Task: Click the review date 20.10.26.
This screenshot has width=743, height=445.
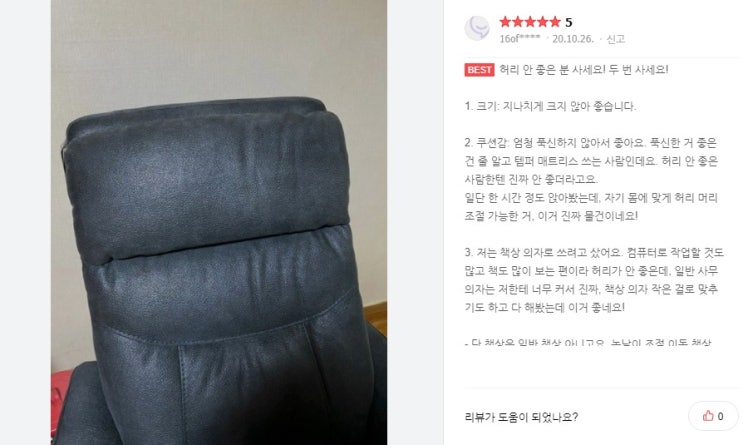Action: pyautogui.click(x=572, y=39)
